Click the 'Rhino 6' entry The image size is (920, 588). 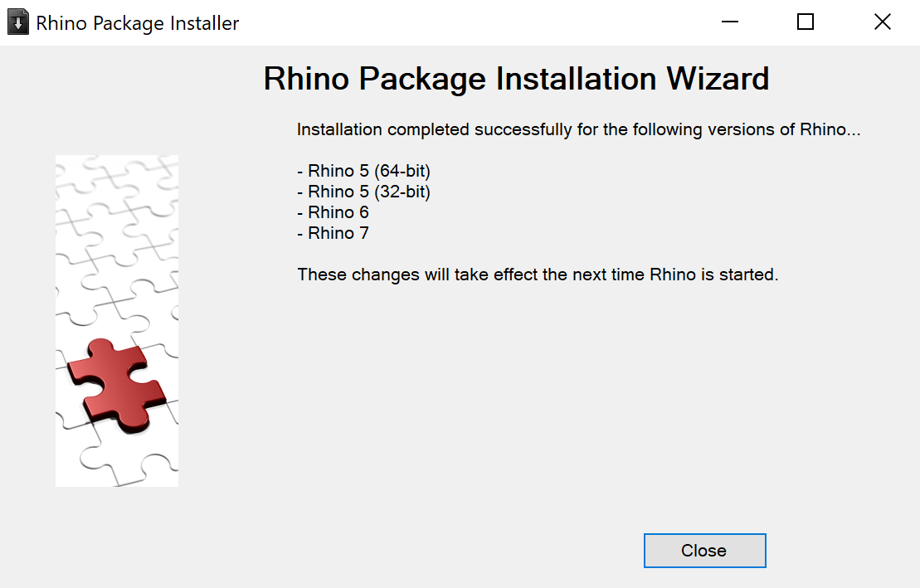click(x=333, y=212)
